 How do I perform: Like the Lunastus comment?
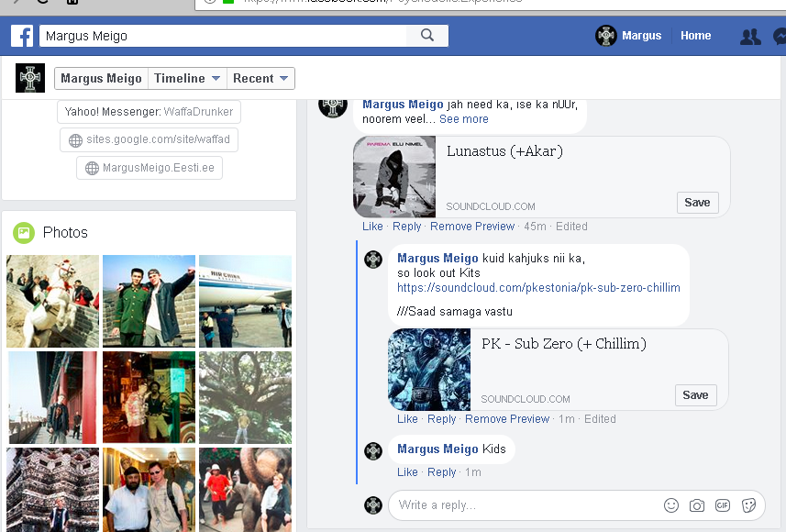pyautogui.click(x=372, y=227)
